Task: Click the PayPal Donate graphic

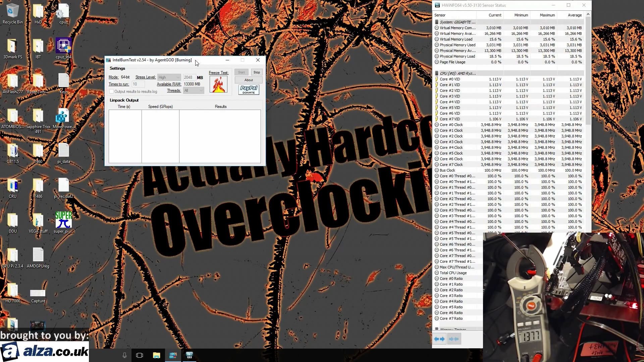Action: pos(248,89)
